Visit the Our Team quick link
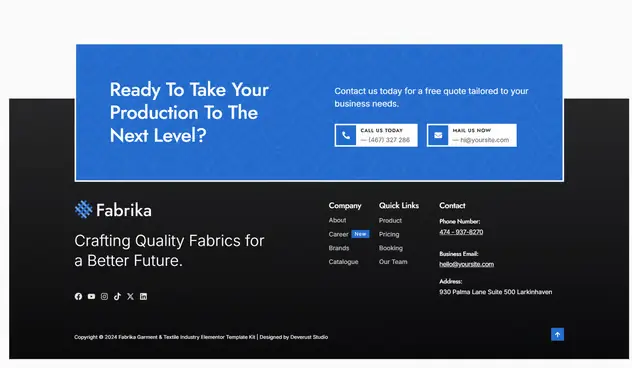The image size is (632, 368). click(393, 262)
